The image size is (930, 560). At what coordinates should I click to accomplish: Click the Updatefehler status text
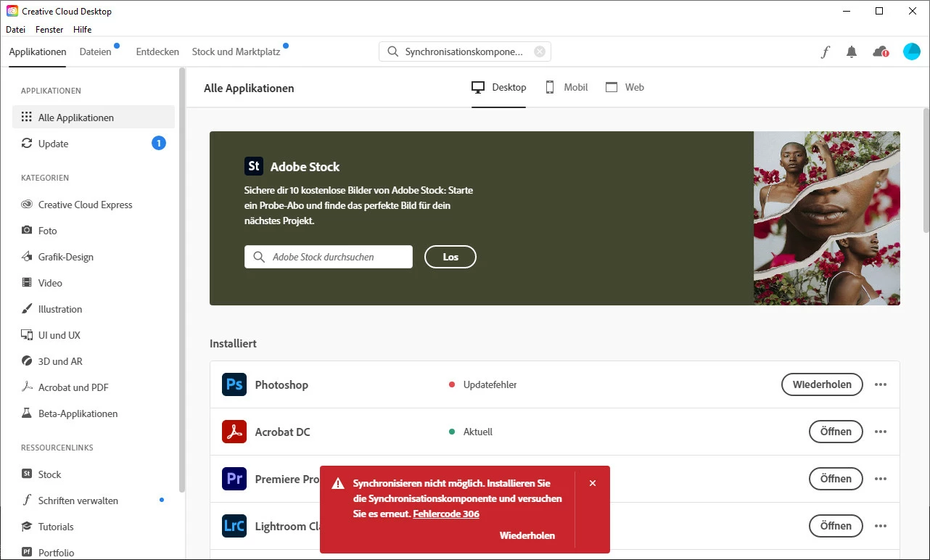coord(490,384)
